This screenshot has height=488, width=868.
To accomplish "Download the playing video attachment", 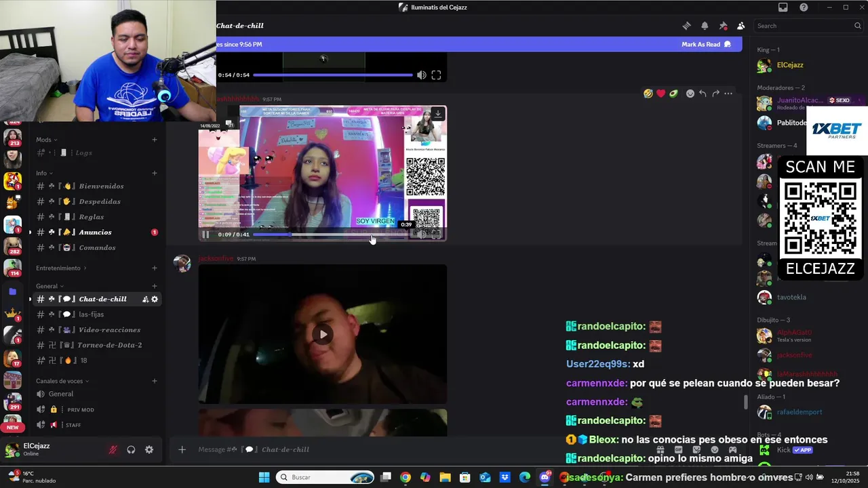I will pyautogui.click(x=438, y=113).
